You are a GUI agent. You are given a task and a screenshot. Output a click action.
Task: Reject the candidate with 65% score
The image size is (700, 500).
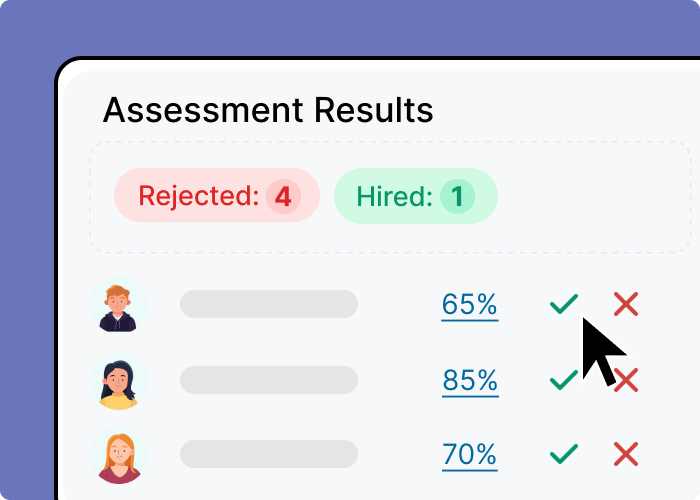click(626, 304)
